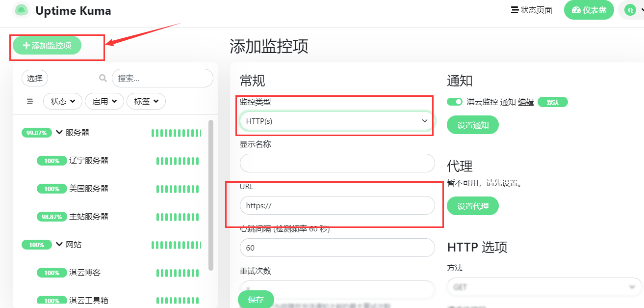Focus the URL https:// field

pos(337,205)
